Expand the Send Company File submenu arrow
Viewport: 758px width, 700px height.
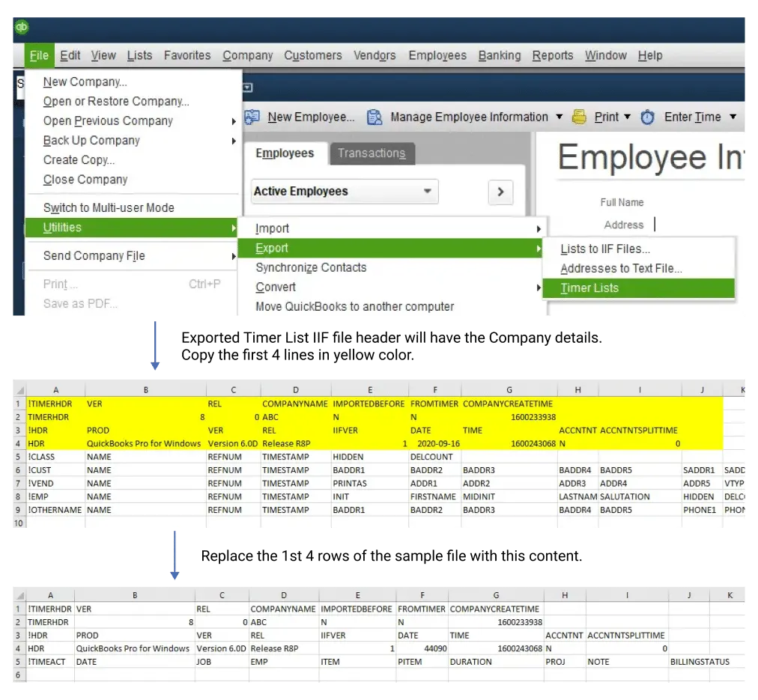(234, 256)
